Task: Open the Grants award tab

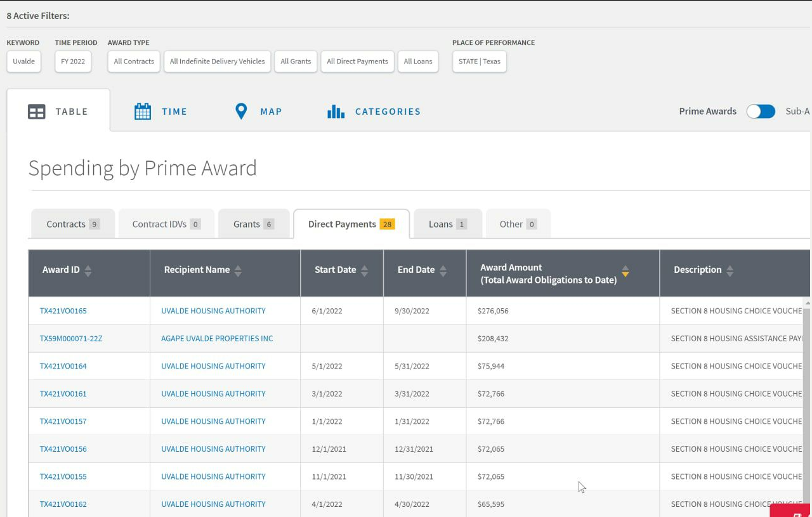Action: click(254, 224)
